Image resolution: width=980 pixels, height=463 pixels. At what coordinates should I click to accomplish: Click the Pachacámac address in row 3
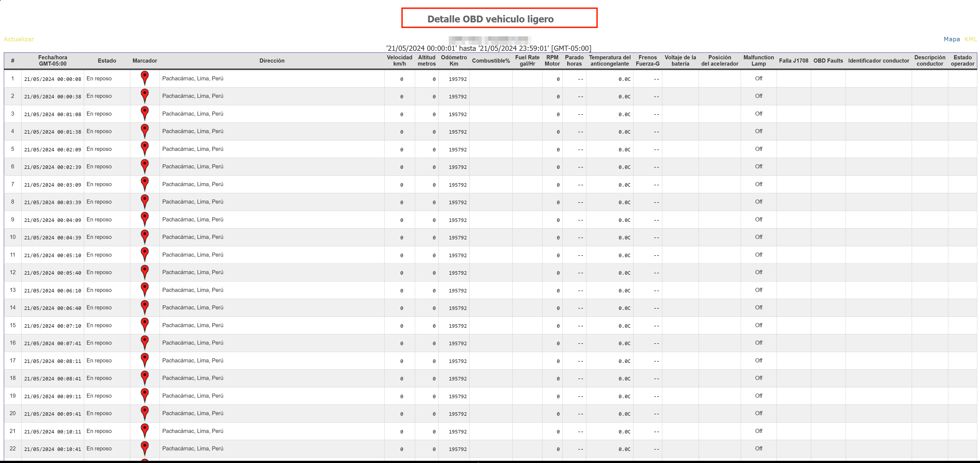193,114
